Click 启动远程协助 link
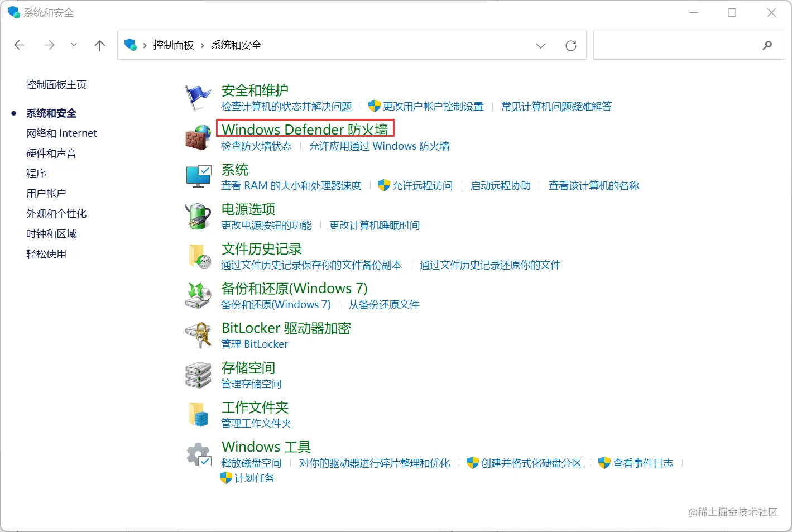 pos(501,186)
